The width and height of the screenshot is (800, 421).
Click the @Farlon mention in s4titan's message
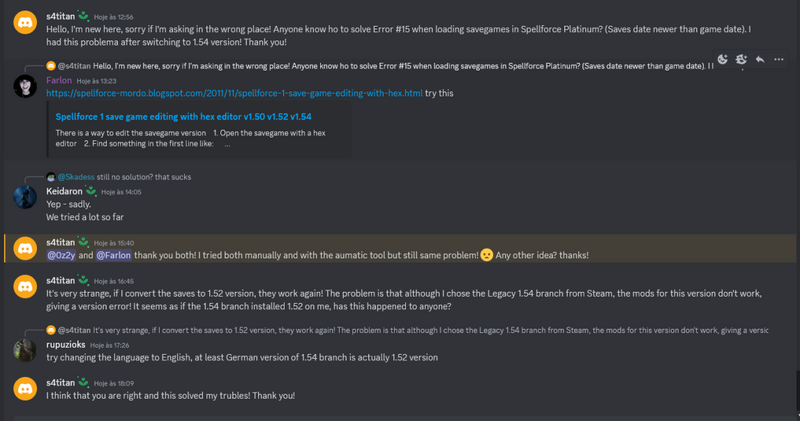pos(116,255)
